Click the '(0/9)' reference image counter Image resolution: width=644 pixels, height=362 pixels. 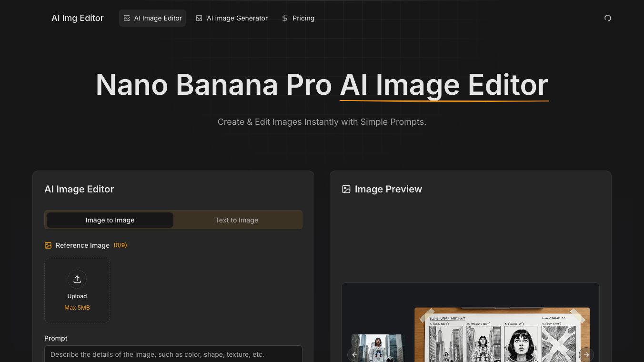(120, 245)
